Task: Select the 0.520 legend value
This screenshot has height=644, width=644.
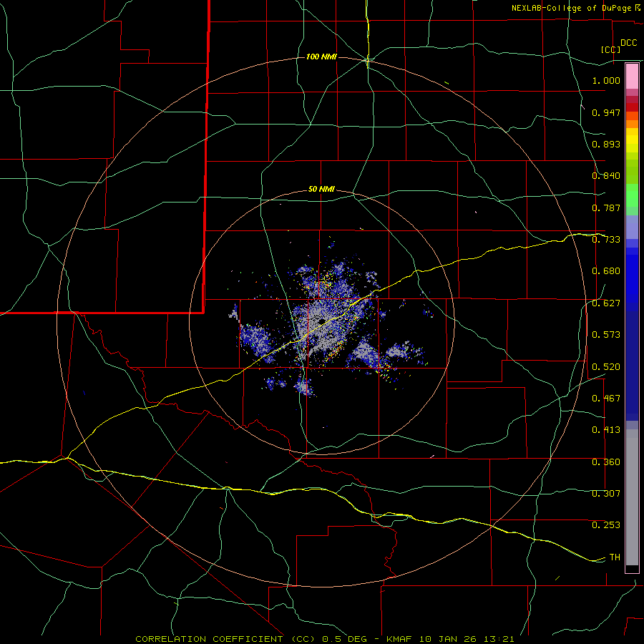Action: point(606,367)
